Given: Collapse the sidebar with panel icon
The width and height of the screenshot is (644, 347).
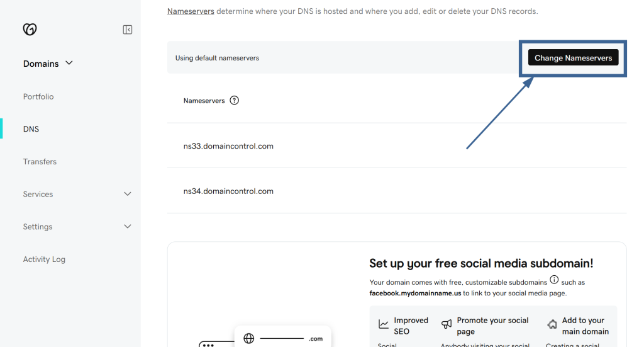Looking at the screenshot, I should coord(127,30).
